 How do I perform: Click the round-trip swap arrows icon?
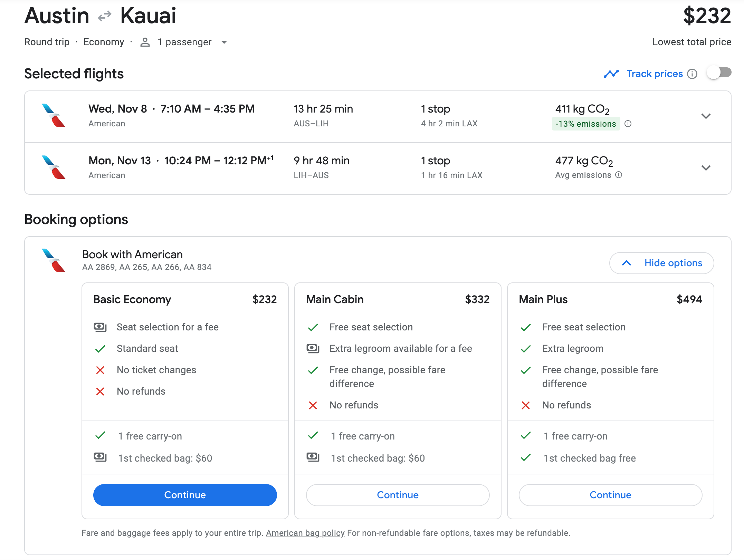(105, 16)
